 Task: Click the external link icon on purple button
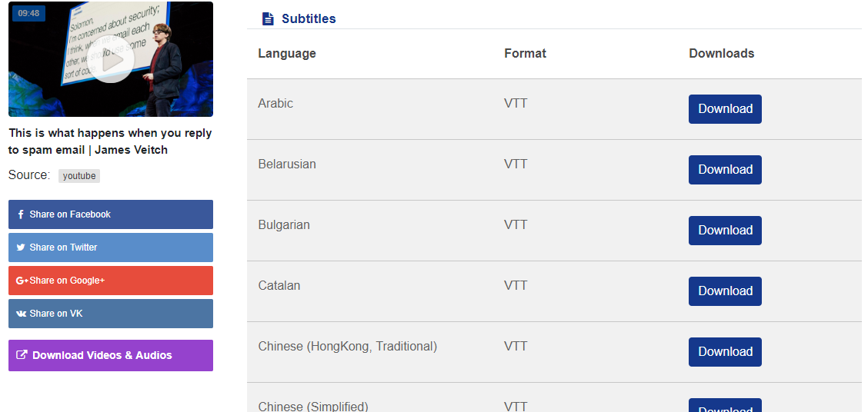(x=22, y=355)
